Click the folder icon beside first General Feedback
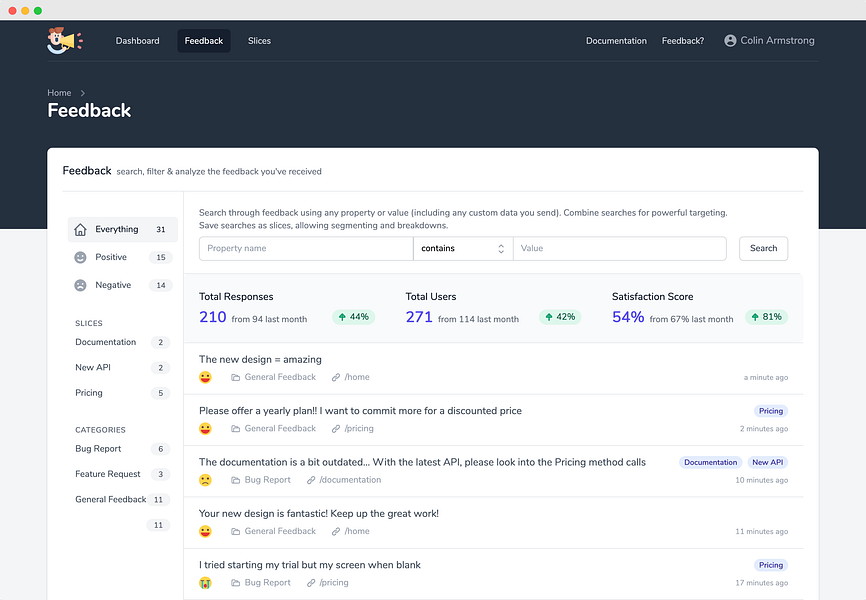Image resolution: width=866 pixels, height=600 pixels. coord(236,377)
